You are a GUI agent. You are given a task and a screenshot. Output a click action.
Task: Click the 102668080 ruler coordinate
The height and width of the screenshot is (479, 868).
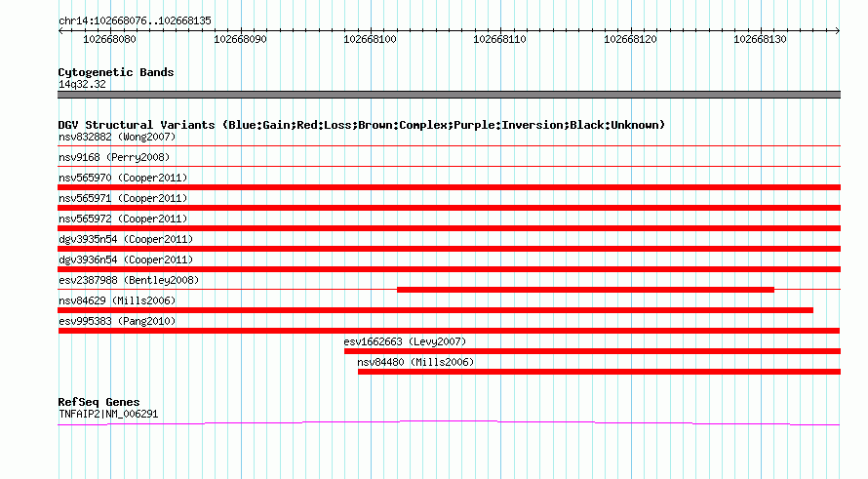tap(109, 39)
